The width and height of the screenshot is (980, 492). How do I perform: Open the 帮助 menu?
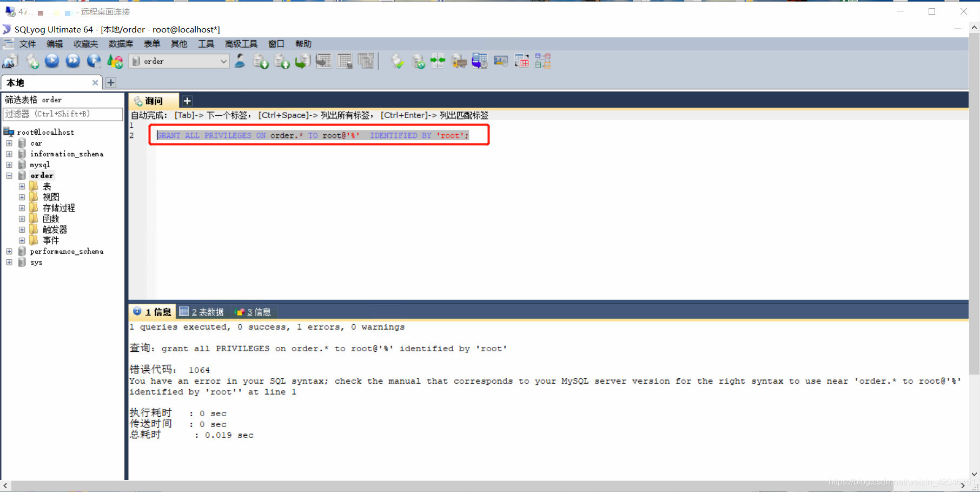click(303, 44)
